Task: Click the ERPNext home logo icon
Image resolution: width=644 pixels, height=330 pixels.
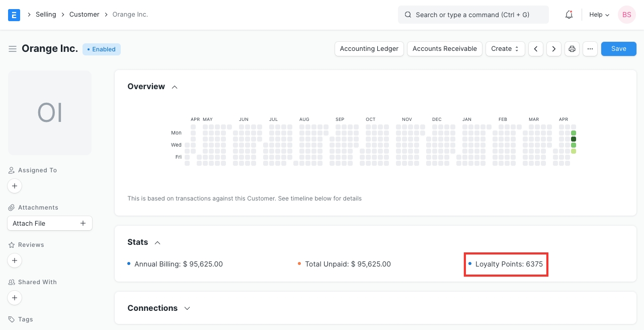Action: (x=14, y=15)
